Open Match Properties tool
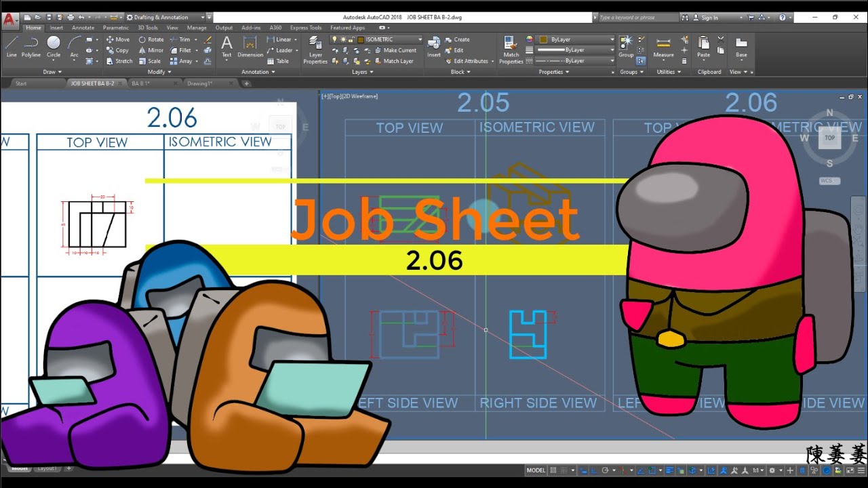Viewport: 868px width, 488px height. click(511, 49)
